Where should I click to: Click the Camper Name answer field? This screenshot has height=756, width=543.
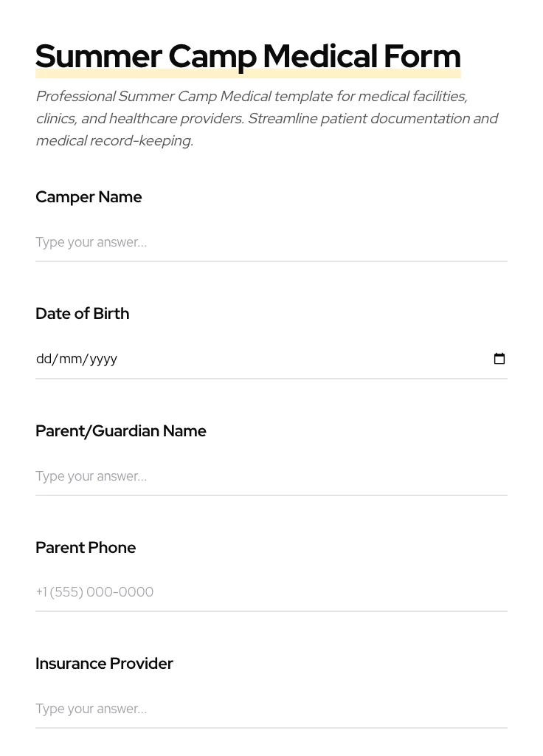tap(271, 242)
